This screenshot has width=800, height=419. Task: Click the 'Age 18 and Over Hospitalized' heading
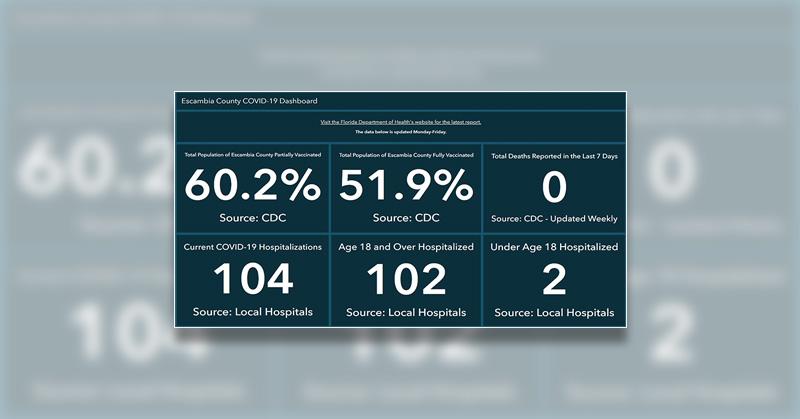click(406, 247)
